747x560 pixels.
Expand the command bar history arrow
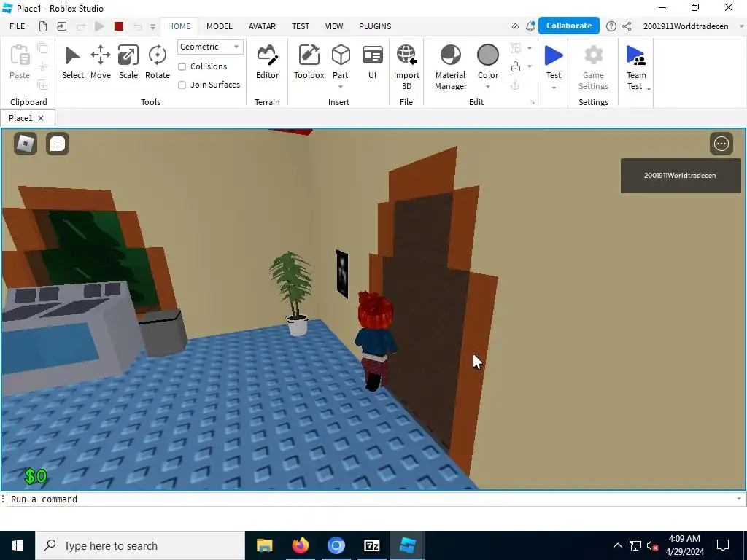tap(739, 499)
